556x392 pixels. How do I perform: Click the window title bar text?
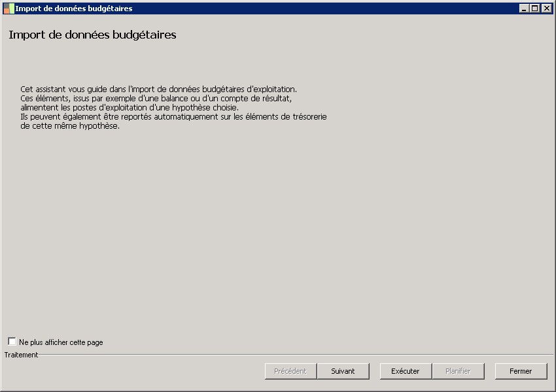tap(74, 8)
